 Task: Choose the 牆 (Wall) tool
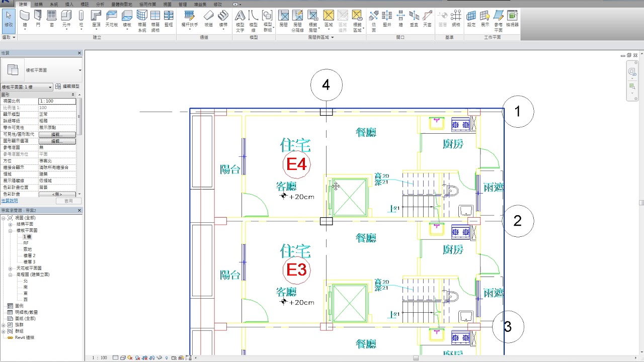[x=25, y=20]
